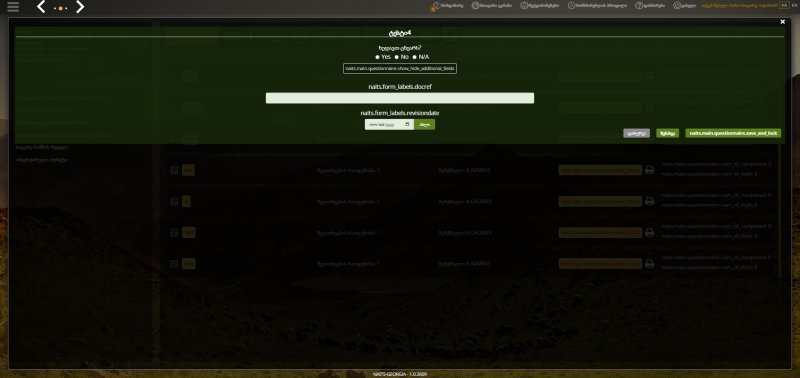Image resolution: width=800 pixels, height=378 pixels.
Task: Toggle show_hide_additional_fields button
Action: click(x=400, y=68)
